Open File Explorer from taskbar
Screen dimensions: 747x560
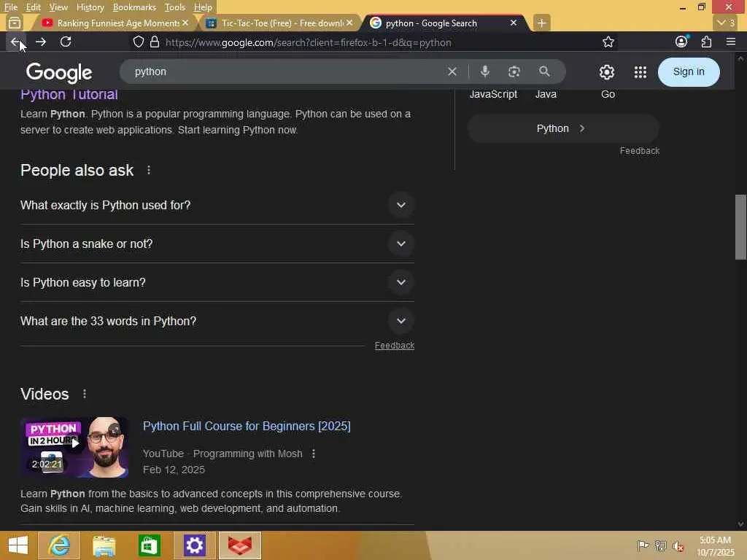pos(104,545)
